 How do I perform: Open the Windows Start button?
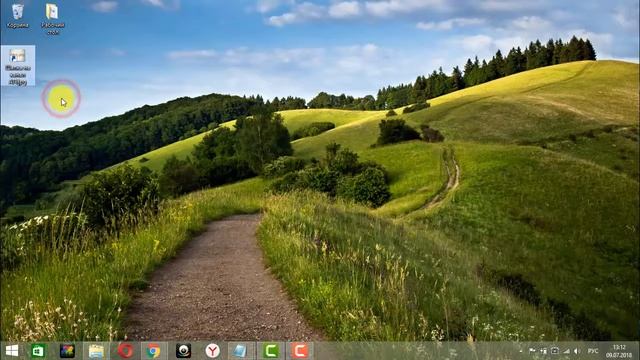click(12, 351)
